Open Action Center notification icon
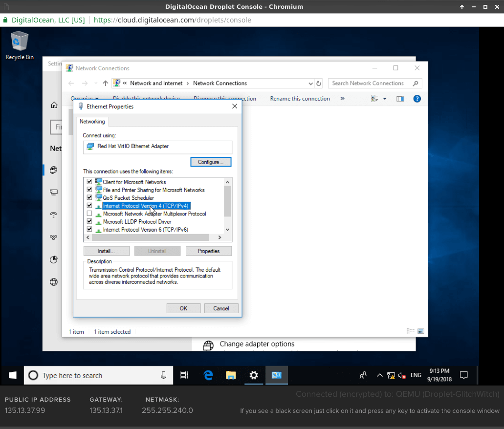504x429 pixels. [x=464, y=375]
